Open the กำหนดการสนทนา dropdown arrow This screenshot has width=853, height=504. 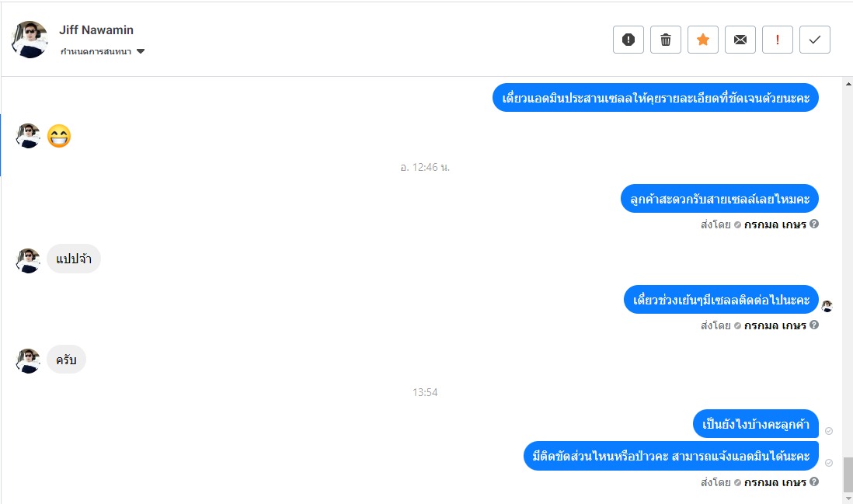pos(141,52)
